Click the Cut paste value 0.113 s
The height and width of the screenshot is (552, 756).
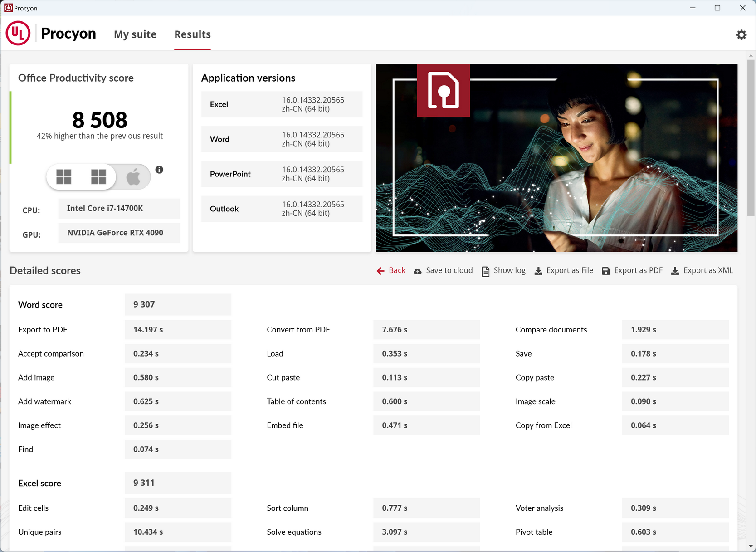tap(426, 378)
